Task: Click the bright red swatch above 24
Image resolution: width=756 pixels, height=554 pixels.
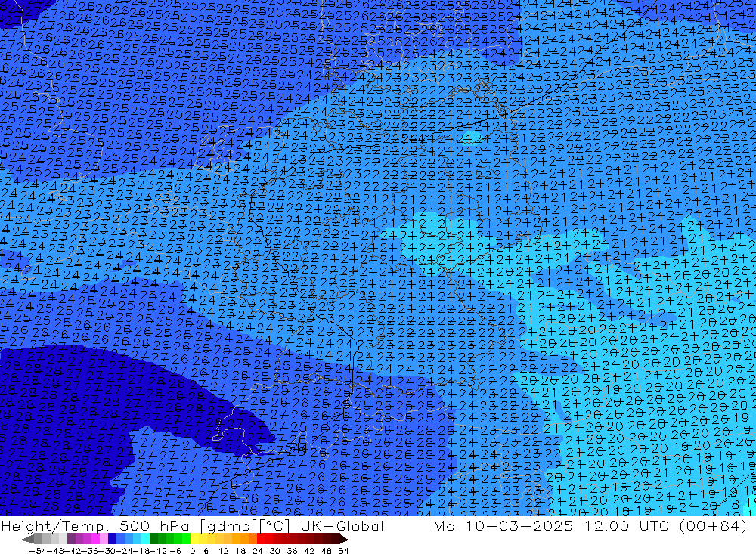Action: (x=261, y=539)
